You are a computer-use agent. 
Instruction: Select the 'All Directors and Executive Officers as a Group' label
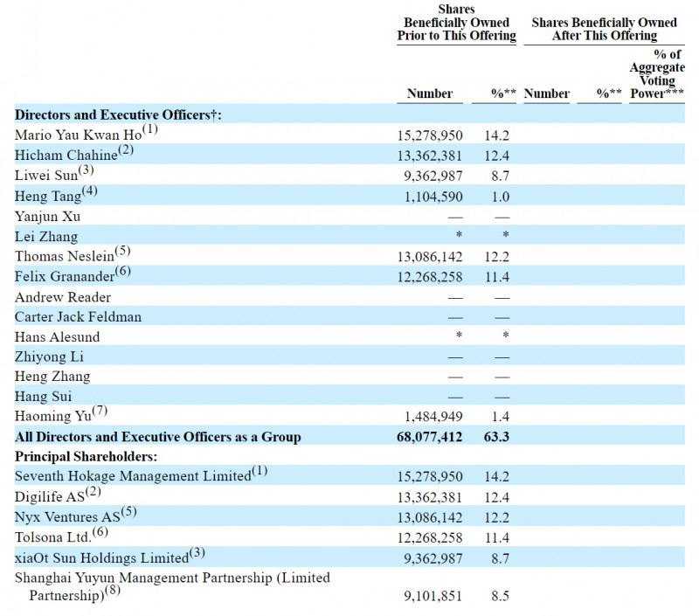click(158, 436)
